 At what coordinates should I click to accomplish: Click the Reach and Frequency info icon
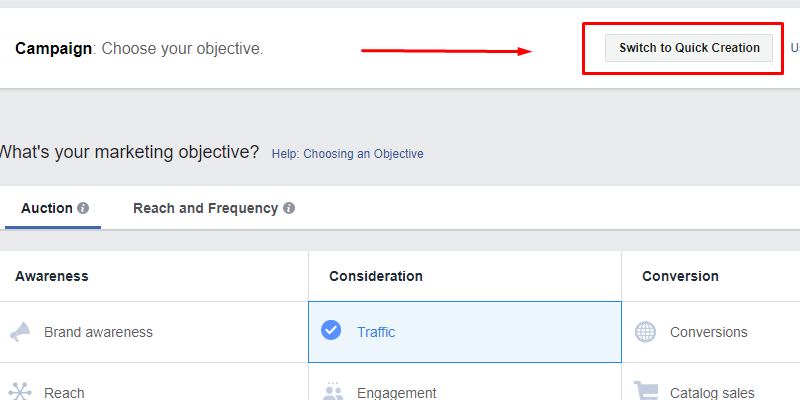click(x=289, y=208)
